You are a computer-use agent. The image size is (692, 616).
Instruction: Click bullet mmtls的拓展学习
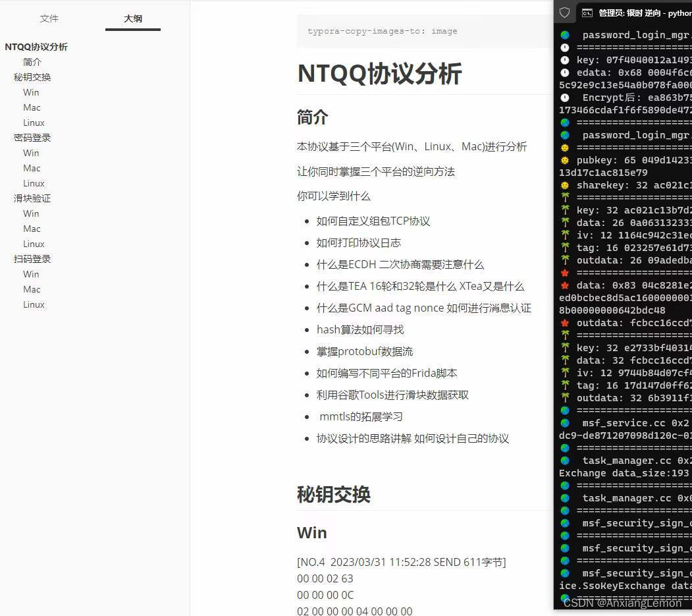tap(361, 416)
